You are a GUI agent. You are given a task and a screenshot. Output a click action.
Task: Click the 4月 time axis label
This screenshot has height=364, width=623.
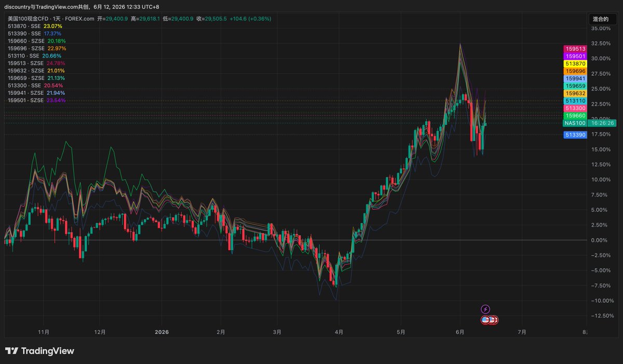point(338,332)
